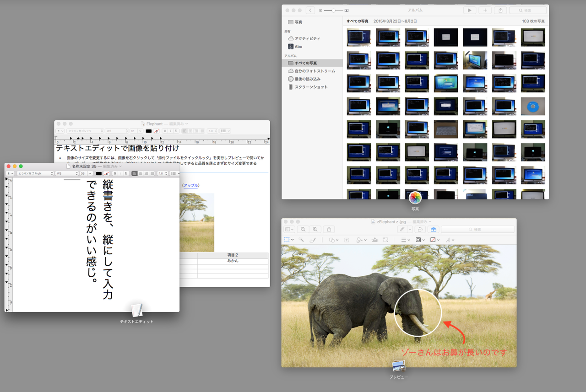Open the sidebar view dropdown in Preview
This screenshot has width=586, height=392.
[289, 229]
